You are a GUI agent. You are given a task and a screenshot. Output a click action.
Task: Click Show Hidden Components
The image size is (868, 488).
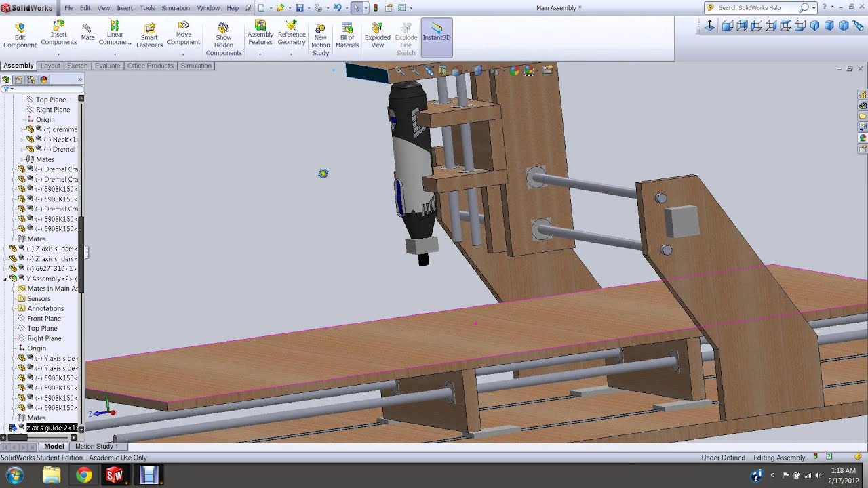(224, 40)
